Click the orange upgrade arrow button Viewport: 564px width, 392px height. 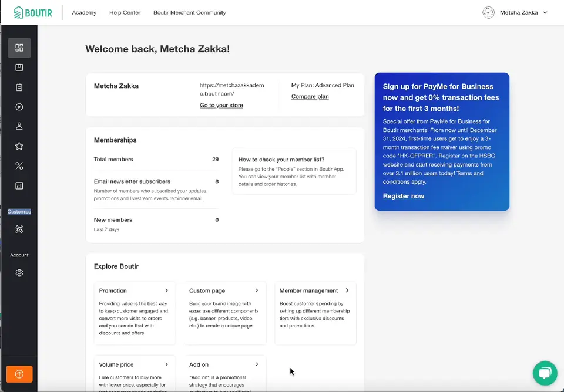(x=19, y=374)
